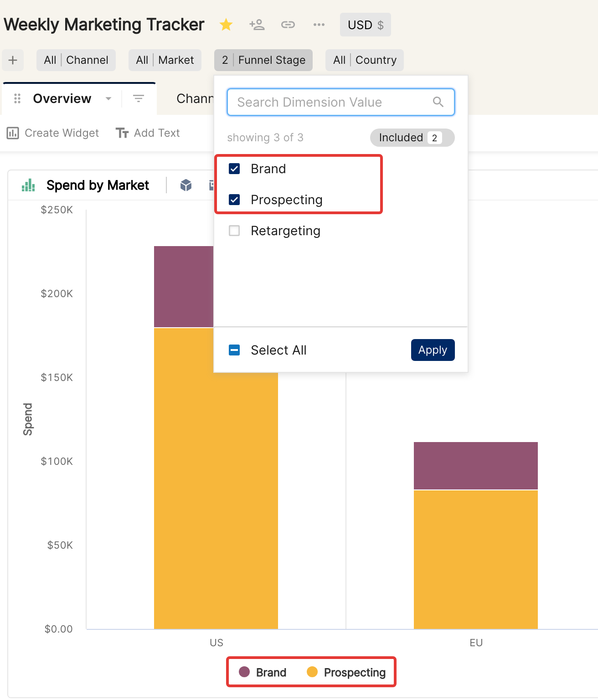Click the Weekly Marketing Tracker title
Viewport: 598px width, 700px height.
(x=104, y=25)
